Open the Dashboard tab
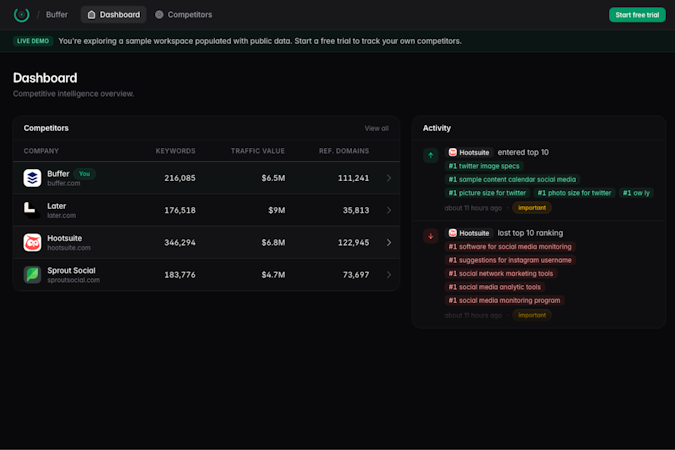The image size is (675, 450). (x=114, y=15)
